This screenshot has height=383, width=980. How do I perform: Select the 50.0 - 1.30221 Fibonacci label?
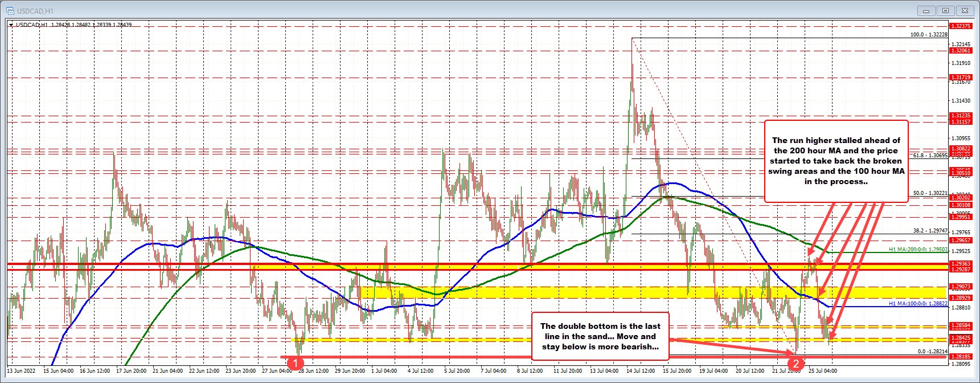pyautogui.click(x=930, y=193)
